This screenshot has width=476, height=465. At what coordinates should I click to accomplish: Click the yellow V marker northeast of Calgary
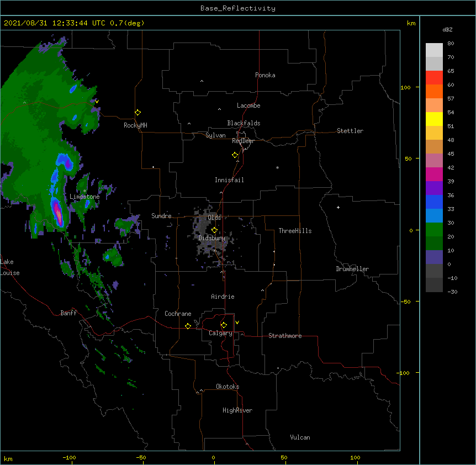(x=237, y=323)
